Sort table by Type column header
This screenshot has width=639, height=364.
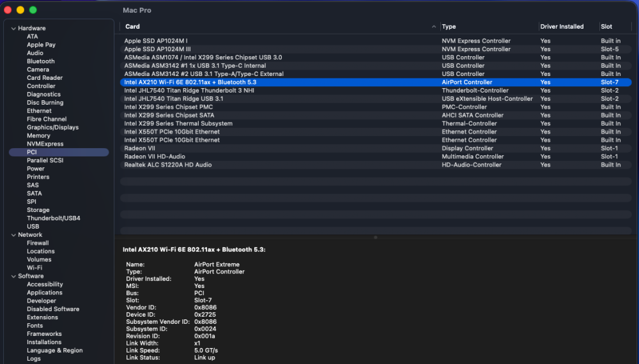pos(449,26)
